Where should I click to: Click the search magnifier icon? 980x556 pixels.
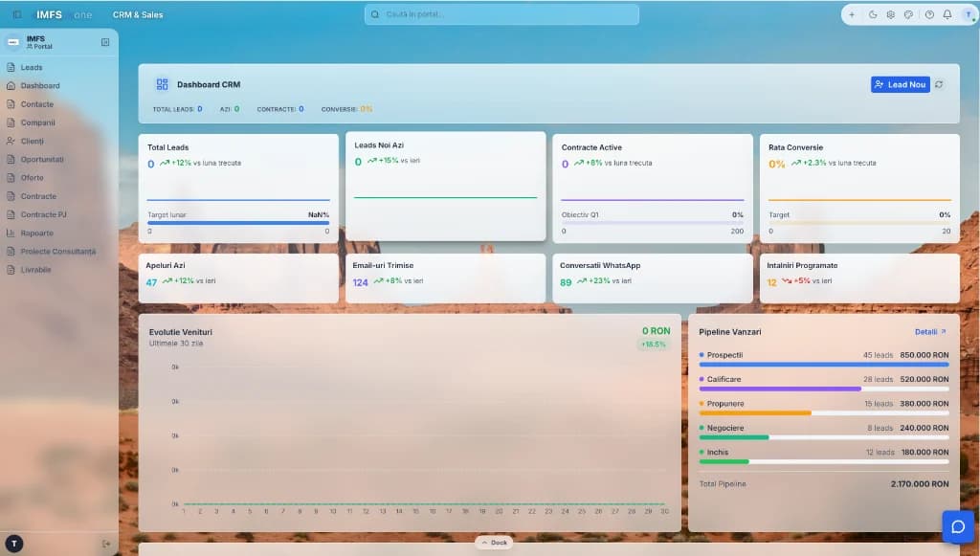point(375,14)
